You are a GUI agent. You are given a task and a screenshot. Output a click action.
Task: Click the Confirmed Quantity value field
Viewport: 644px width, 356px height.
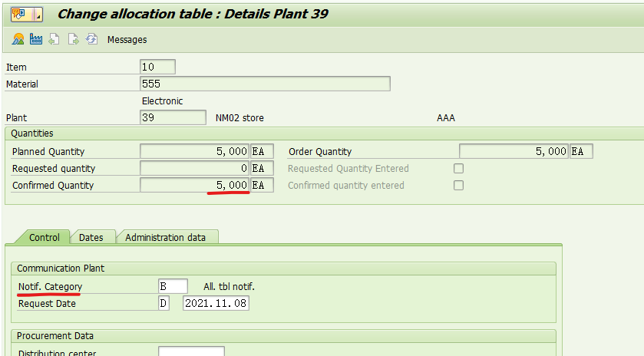coord(194,185)
